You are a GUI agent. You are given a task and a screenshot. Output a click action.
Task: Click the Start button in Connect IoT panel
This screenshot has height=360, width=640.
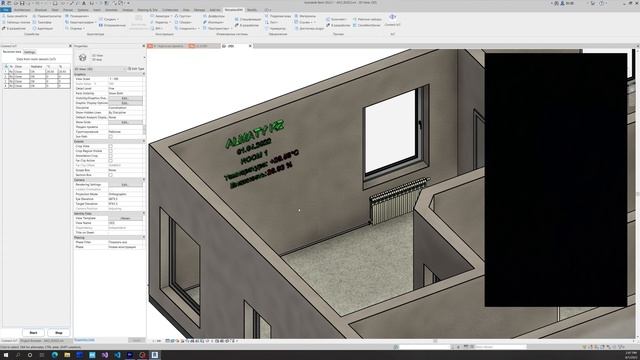(x=33, y=333)
